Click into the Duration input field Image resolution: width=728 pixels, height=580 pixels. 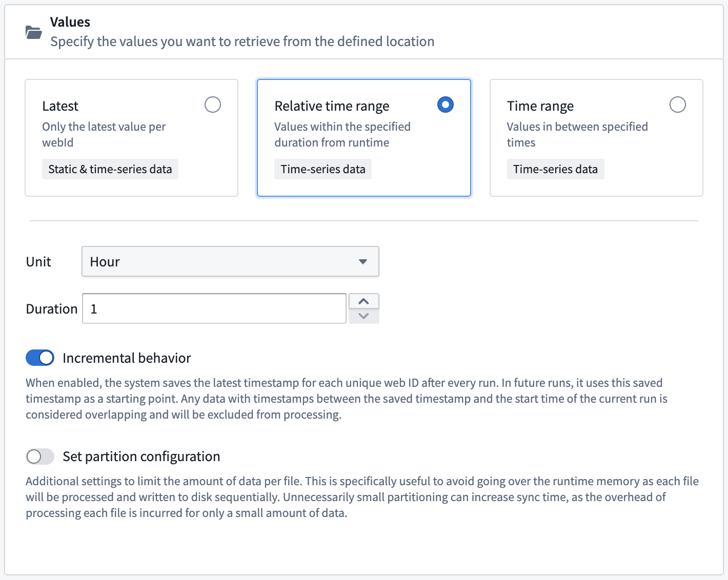click(214, 308)
